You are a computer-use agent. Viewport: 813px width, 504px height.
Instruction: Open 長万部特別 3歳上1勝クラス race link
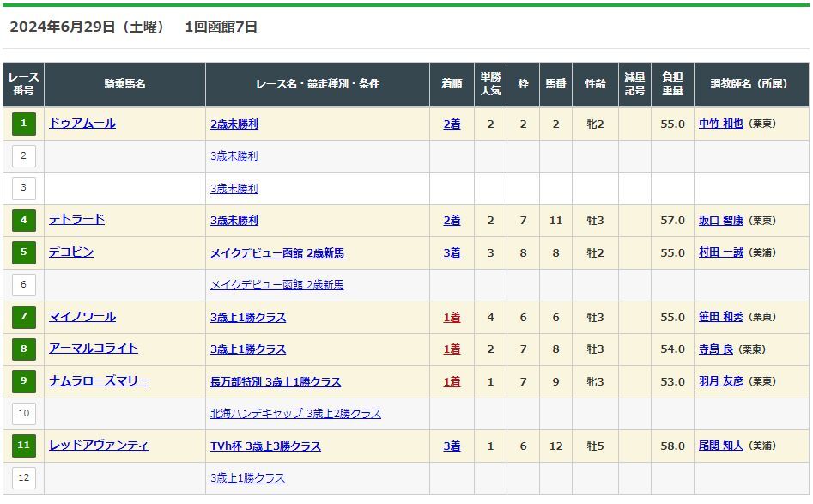pyautogui.click(x=276, y=381)
